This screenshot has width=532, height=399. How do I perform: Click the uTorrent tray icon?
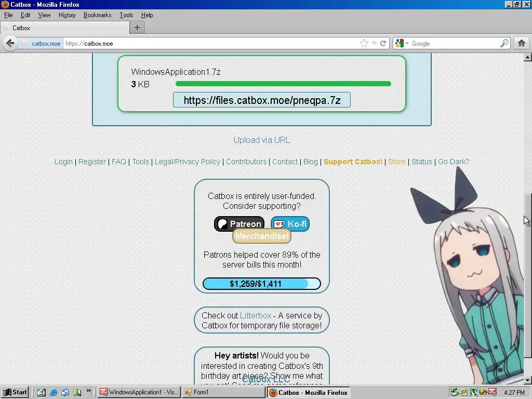(x=473, y=393)
